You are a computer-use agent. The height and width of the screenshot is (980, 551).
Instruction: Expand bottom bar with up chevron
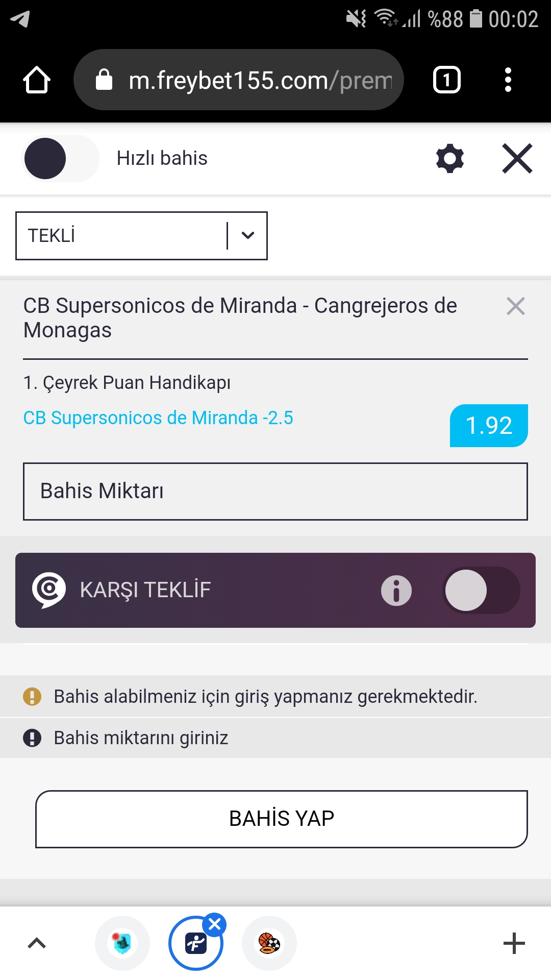tap(37, 943)
